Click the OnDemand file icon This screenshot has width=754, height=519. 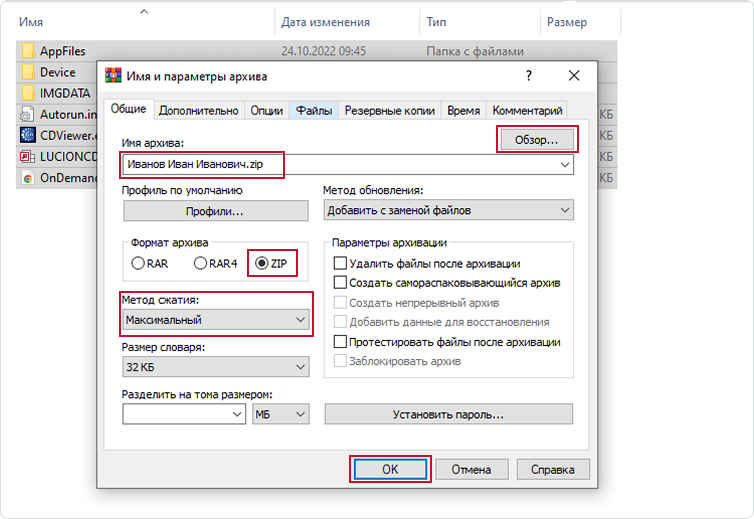[x=28, y=179]
